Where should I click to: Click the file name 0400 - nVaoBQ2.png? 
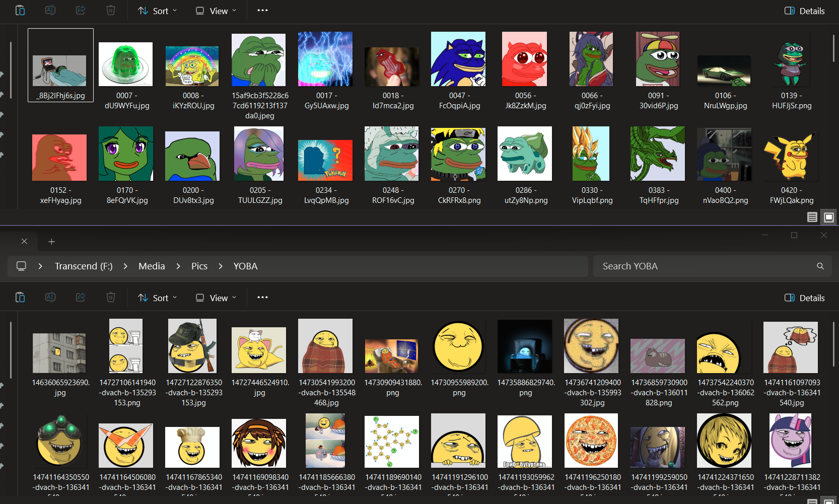pyautogui.click(x=725, y=195)
